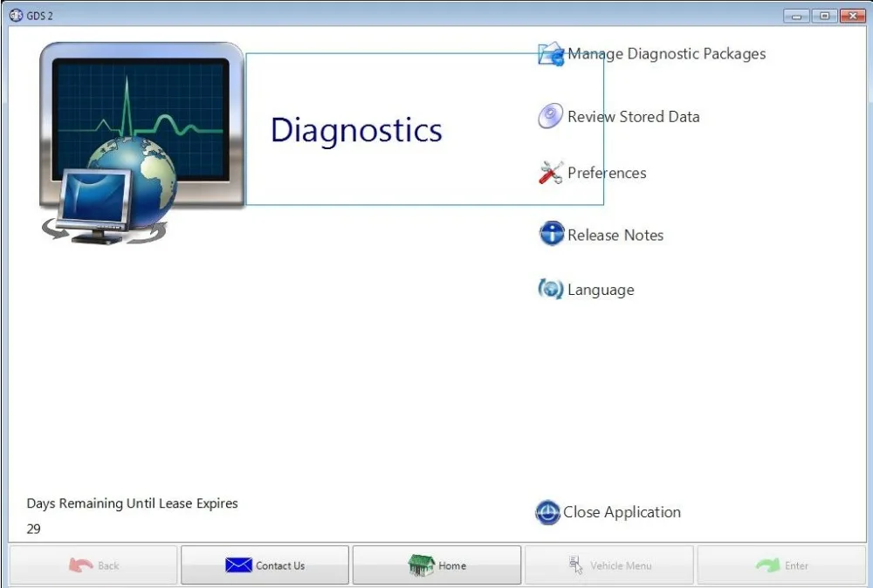Open Vehicle Menu
The width and height of the screenshot is (873, 588).
coord(608,564)
